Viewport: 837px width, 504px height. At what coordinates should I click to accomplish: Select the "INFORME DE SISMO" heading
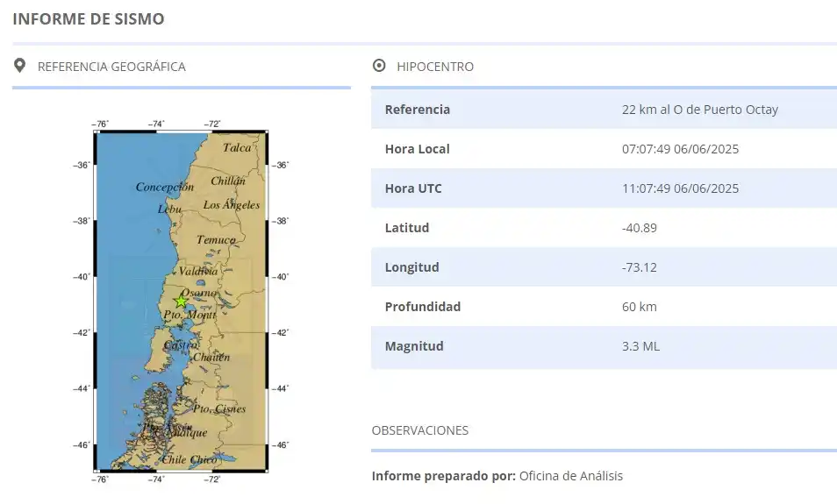(89, 18)
